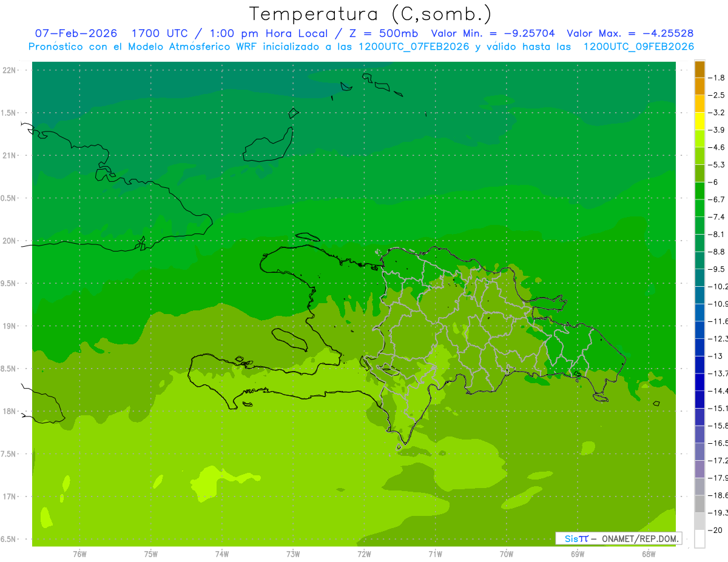Click the "1200UTC_09FEB2026" valid-until time text
728x562 pixels.
pos(639,47)
